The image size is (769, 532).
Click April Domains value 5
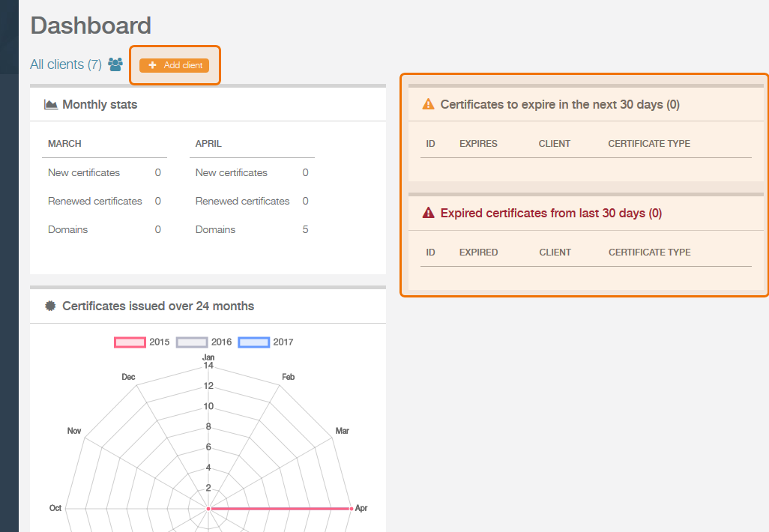(x=306, y=229)
